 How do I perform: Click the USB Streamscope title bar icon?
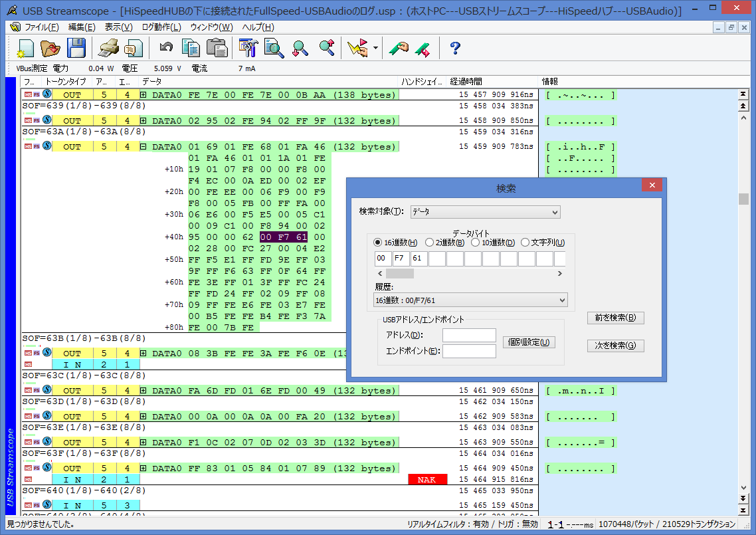tap(12, 10)
